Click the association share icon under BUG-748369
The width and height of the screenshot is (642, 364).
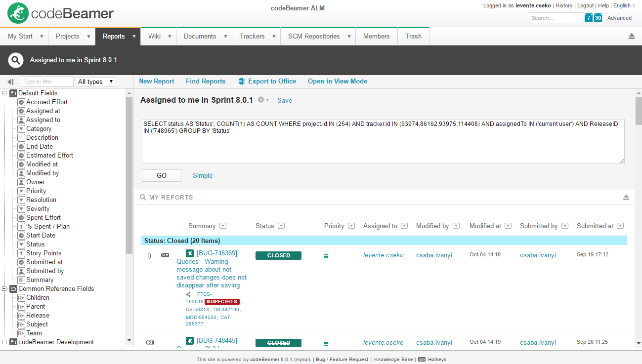tap(188, 294)
